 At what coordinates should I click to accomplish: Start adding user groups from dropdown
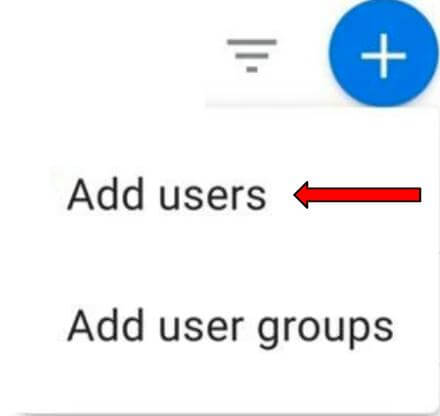point(230,328)
